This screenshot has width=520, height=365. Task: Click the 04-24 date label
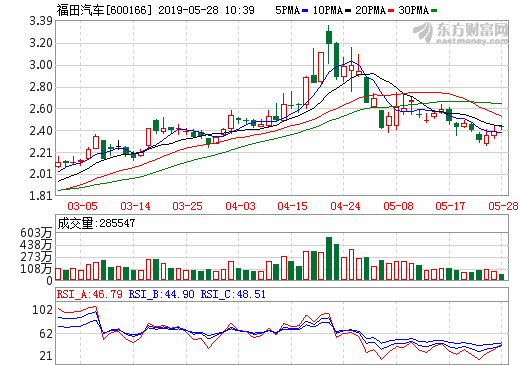345,206
